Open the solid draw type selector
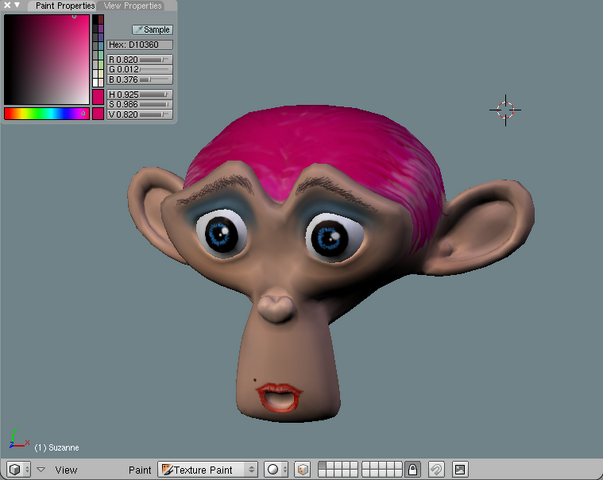This screenshot has height=480, width=603. pos(276,470)
